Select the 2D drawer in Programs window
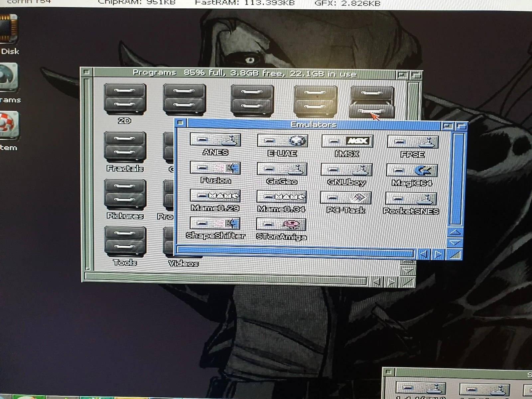The image size is (532, 399). pyautogui.click(x=125, y=99)
